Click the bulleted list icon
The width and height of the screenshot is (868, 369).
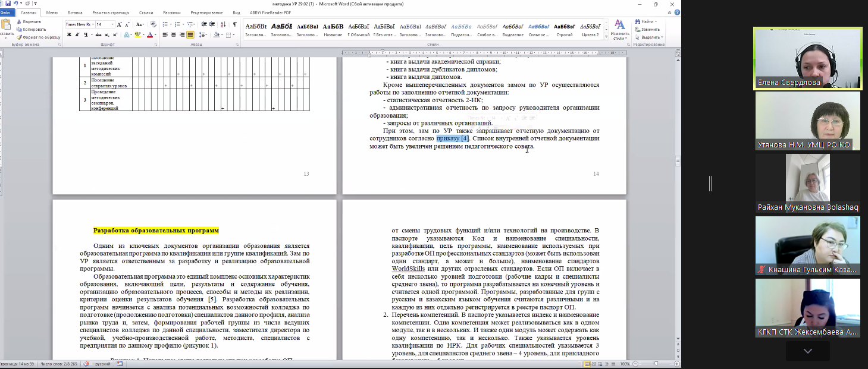point(165,24)
